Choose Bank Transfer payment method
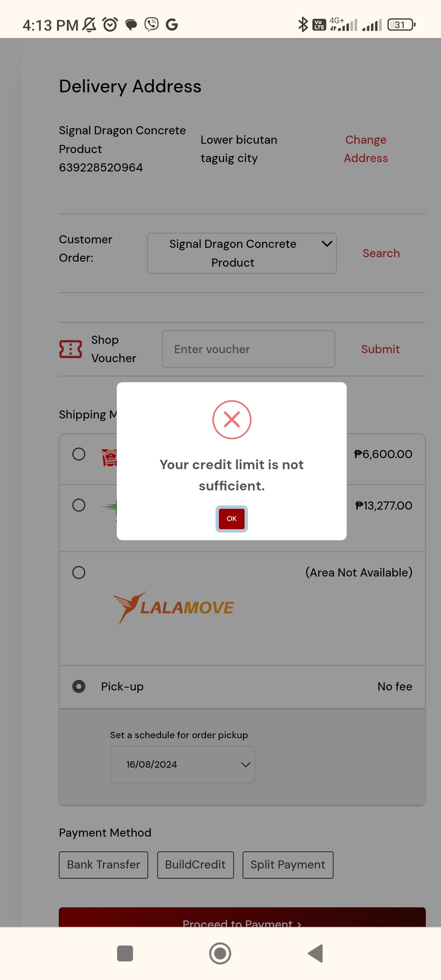 click(x=103, y=865)
